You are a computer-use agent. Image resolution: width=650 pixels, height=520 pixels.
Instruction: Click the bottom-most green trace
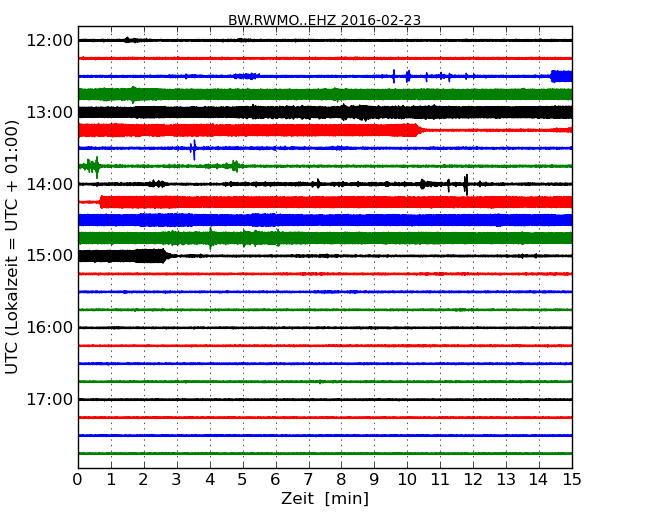(325, 453)
